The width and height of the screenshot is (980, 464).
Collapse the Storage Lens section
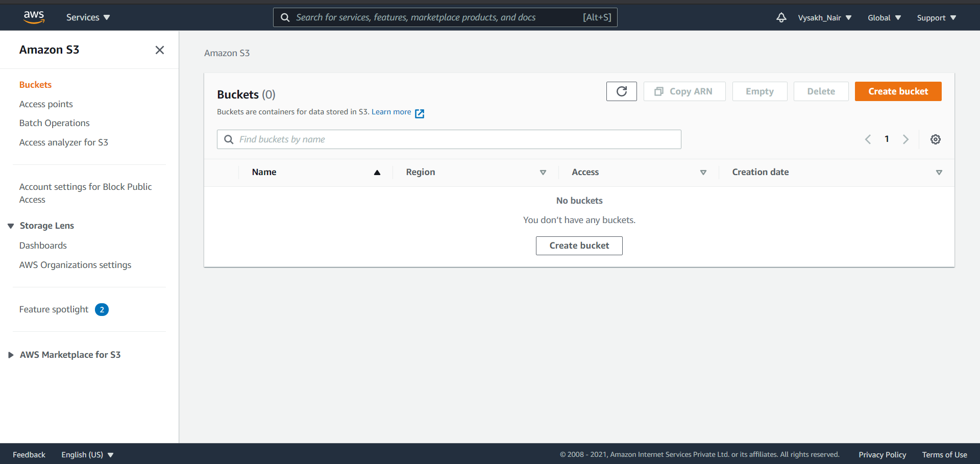[x=11, y=226]
